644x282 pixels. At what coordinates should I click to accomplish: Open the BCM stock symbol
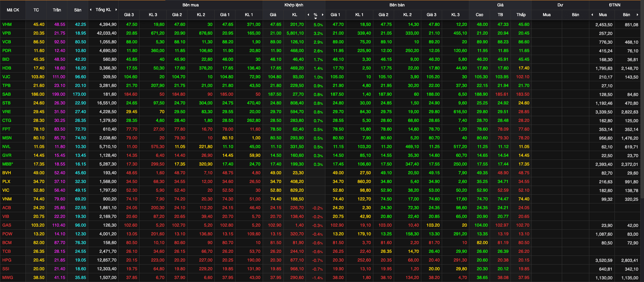coord(7,243)
